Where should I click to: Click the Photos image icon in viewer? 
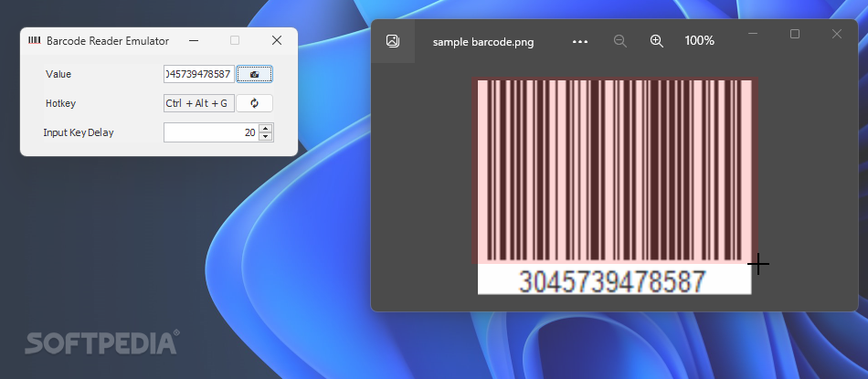393,41
